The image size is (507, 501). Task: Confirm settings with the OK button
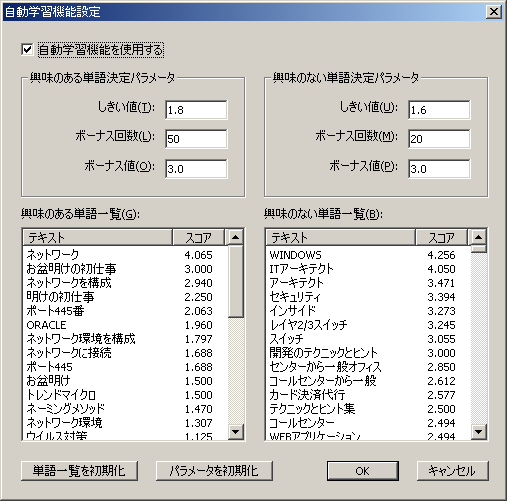pyautogui.click(x=362, y=471)
